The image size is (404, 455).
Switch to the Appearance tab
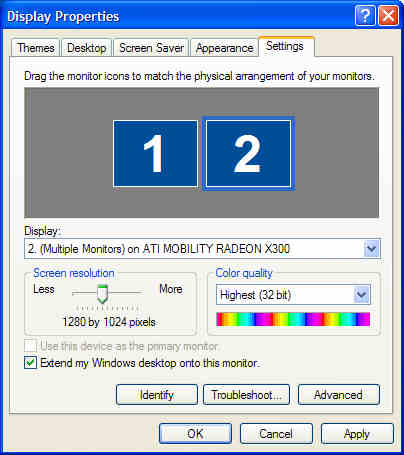(224, 48)
